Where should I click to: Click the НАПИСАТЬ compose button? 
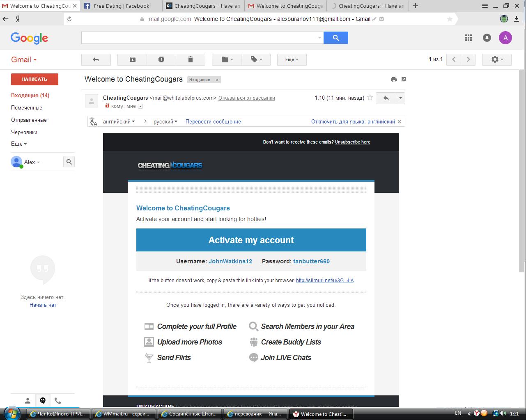[x=34, y=79]
